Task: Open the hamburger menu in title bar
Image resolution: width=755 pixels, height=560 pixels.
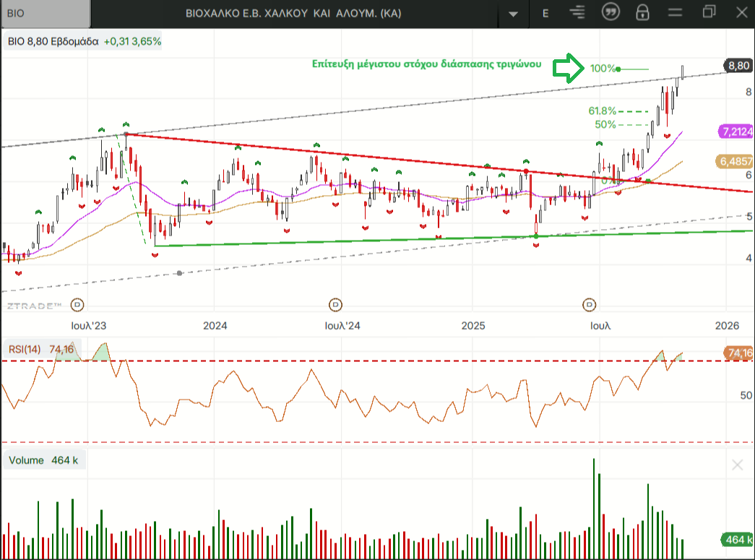Action: [676, 13]
